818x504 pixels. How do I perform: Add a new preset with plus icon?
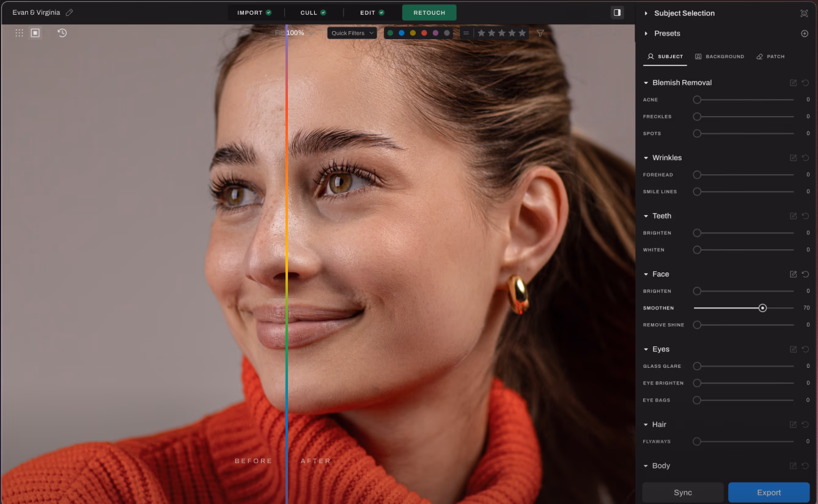pyautogui.click(x=805, y=34)
